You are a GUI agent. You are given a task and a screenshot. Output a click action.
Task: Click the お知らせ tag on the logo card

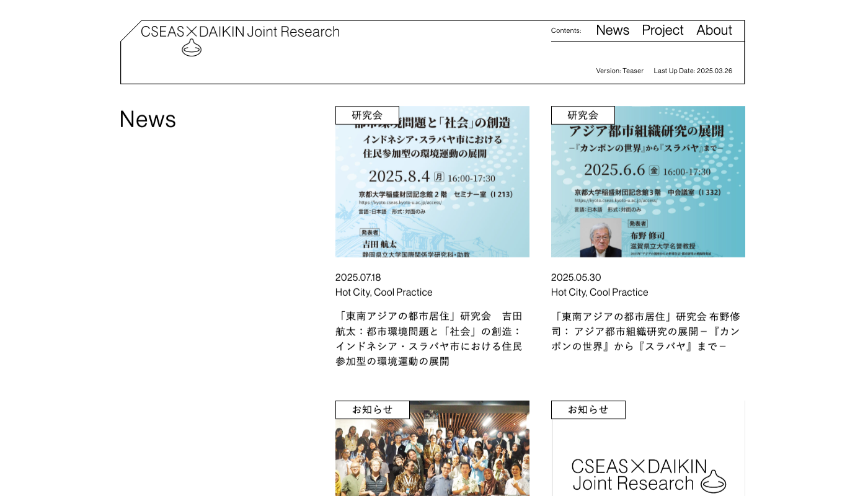tap(588, 410)
